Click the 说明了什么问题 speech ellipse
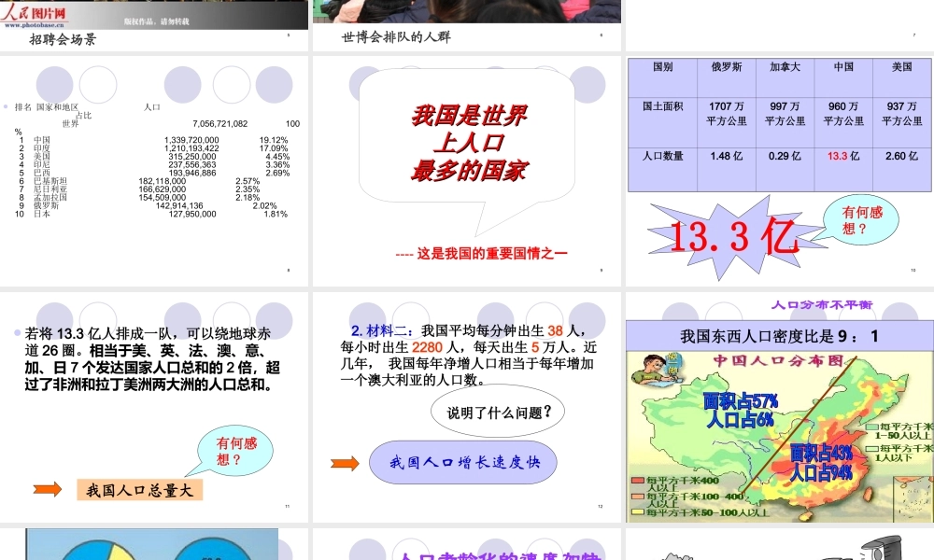The image size is (934, 560). coord(498,412)
